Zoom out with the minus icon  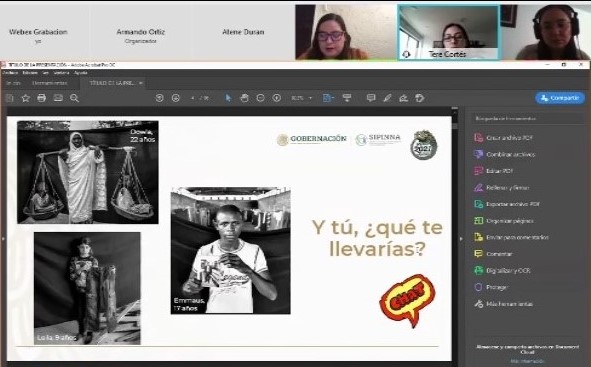[260, 98]
